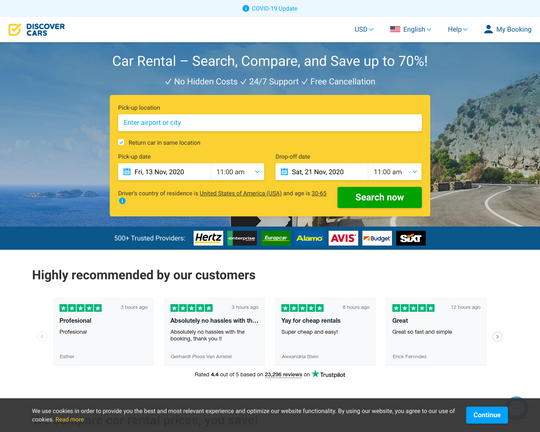Click the Enterprise provider logo
The image size is (540, 432).
[242, 238]
